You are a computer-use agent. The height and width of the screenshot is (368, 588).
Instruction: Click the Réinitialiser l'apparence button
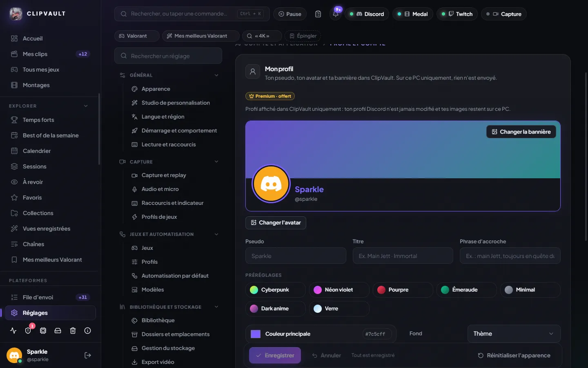click(x=514, y=355)
